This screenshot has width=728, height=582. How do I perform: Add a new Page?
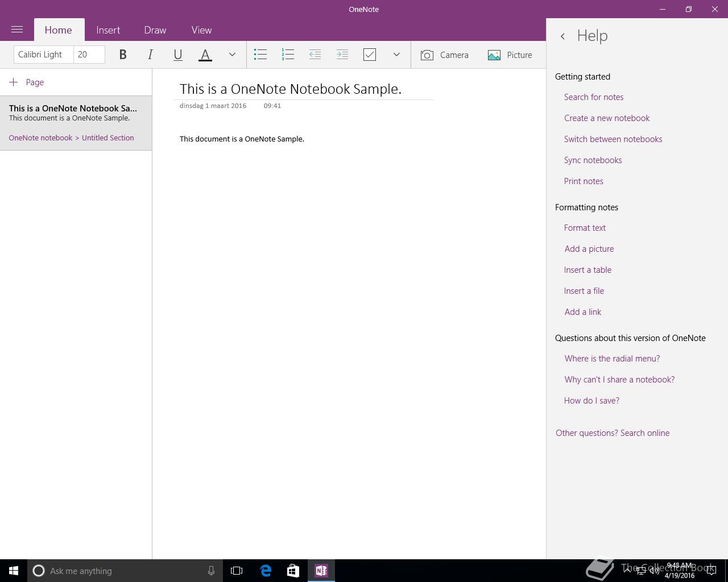click(x=27, y=82)
